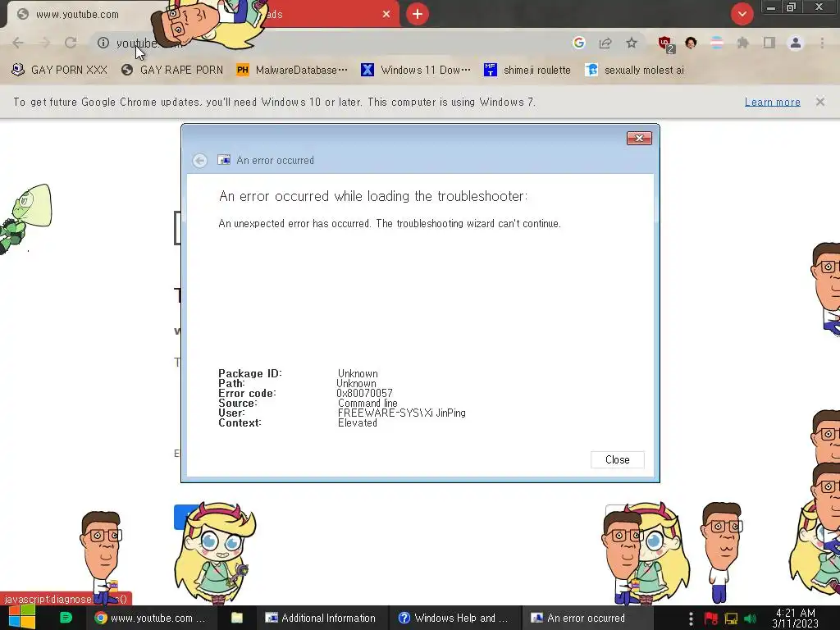Open the green app icon on taskbar
Viewport: 840px width, 630px height.
point(66,618)
